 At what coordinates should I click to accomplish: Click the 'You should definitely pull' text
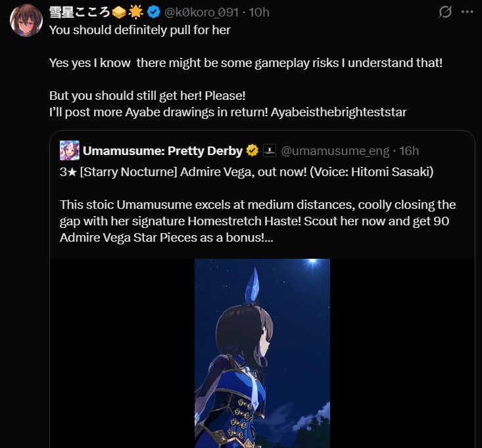tap(139, 30)
